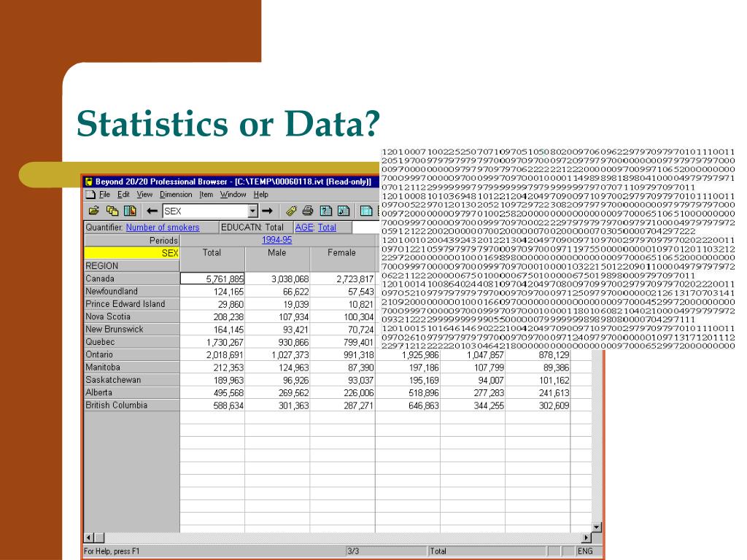Click the horizontal scrollbar thumb
The width and height of the screenshot is (747, 560).
99,537
